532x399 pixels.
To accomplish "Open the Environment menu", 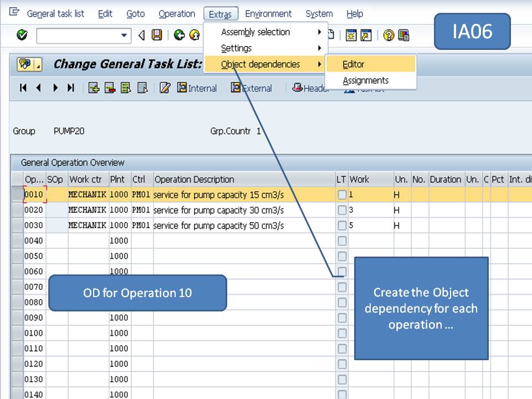I will [268, 13].
